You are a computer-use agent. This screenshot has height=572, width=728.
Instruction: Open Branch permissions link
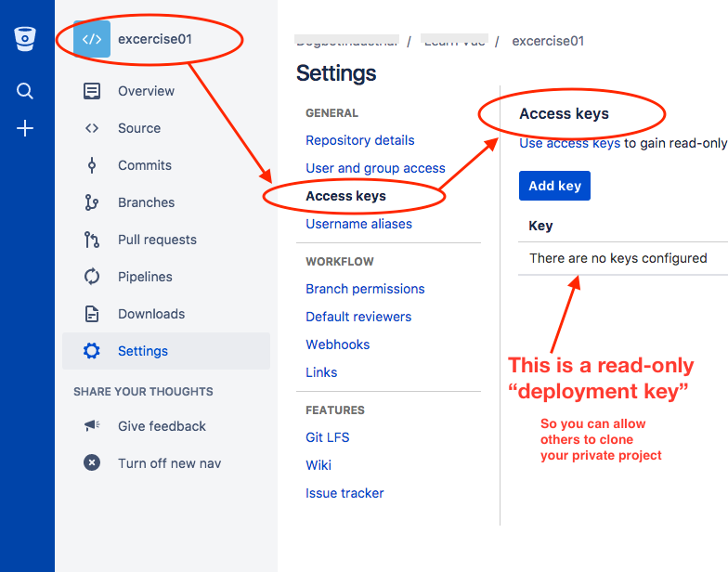[x=365, y=289]
